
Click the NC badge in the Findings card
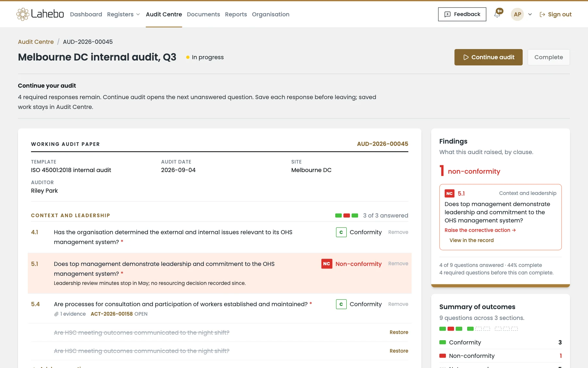pos(449,193)
